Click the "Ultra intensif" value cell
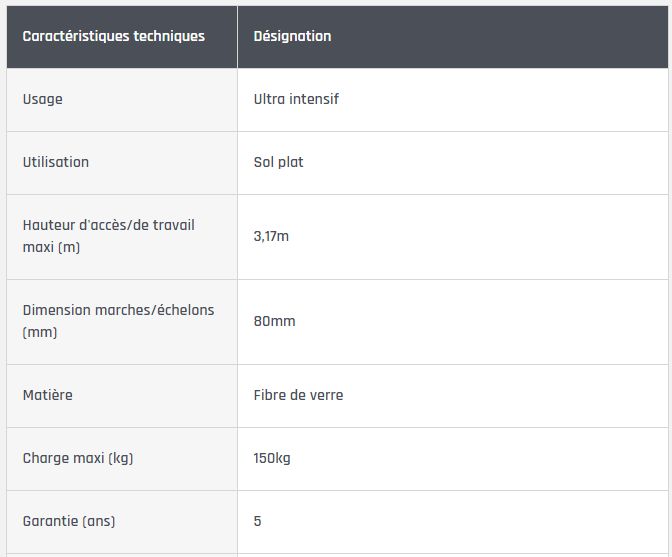672x557 pixels. pyautogui.click(x=296, y=99)
